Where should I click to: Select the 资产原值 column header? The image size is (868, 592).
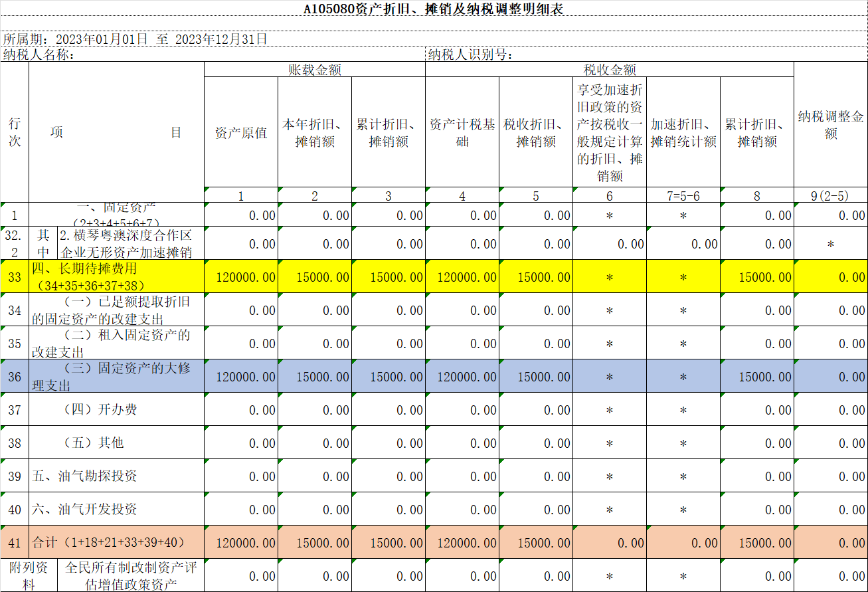(241, 132)
